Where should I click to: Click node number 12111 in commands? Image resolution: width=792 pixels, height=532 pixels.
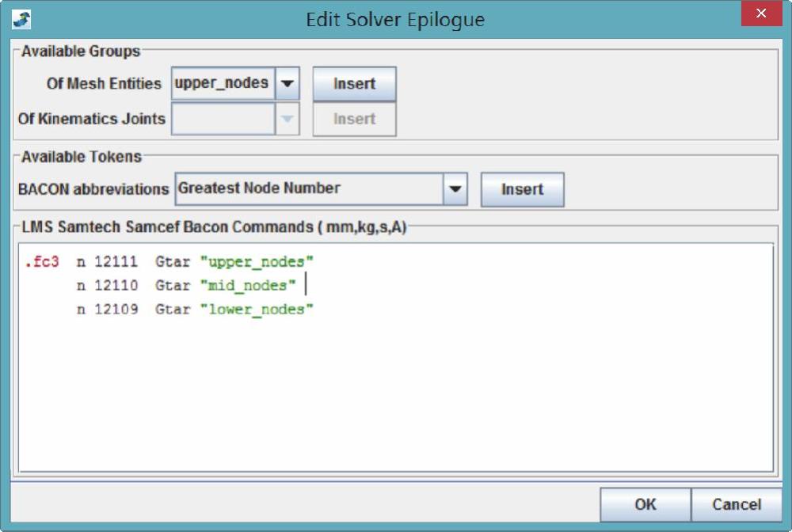click(x=116, y=261)
